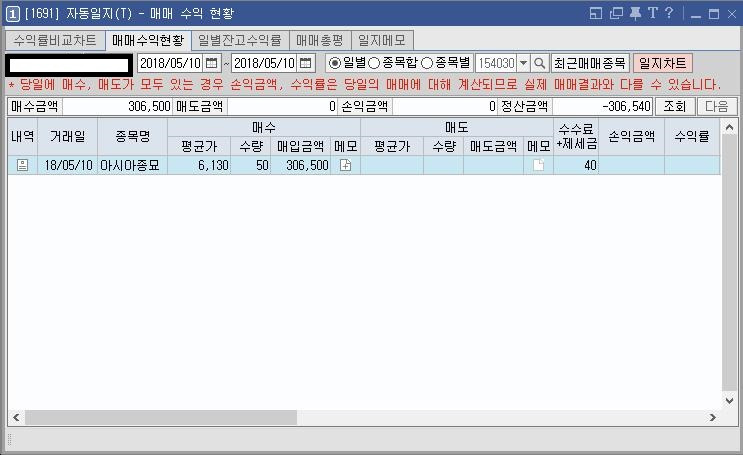Click the 매수 group column header
Image resolution: width=743 pixels, height=455 pixels.
pyautogui.click(x=264, y=127)
